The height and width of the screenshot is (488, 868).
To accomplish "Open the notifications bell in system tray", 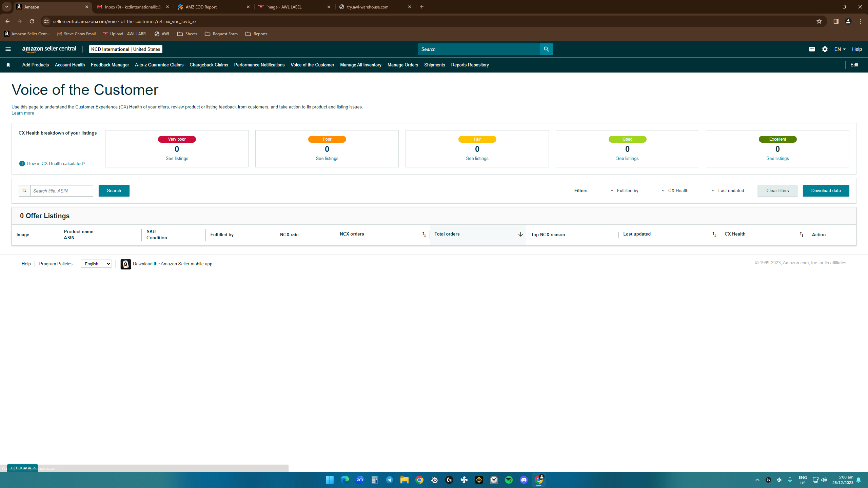I will [859, 480].
